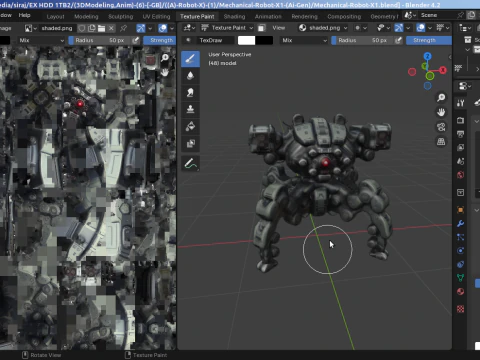The image size is (480, 360).
Task: Toggle image editor pin icon
Action: (123, 28)
